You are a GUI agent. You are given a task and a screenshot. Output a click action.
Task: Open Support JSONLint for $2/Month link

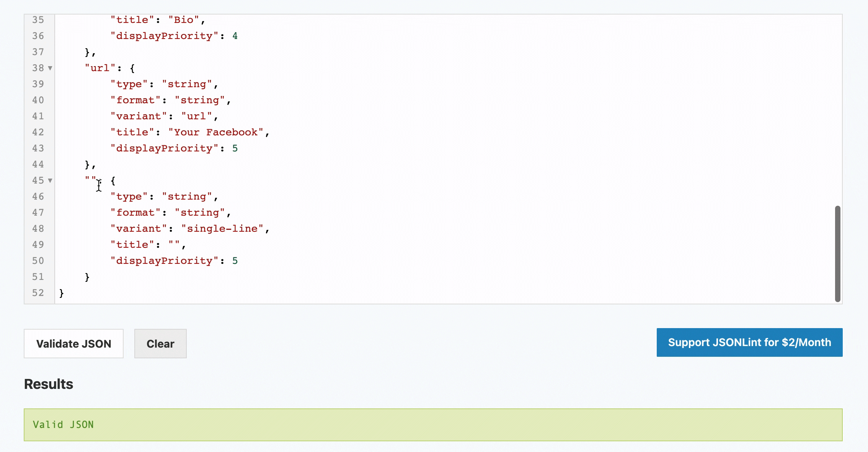[x=749, y=342]
